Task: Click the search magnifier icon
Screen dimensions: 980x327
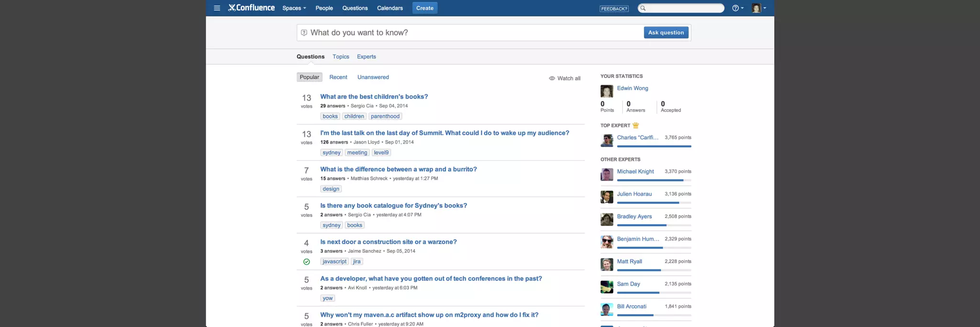Action: [643, 8]
